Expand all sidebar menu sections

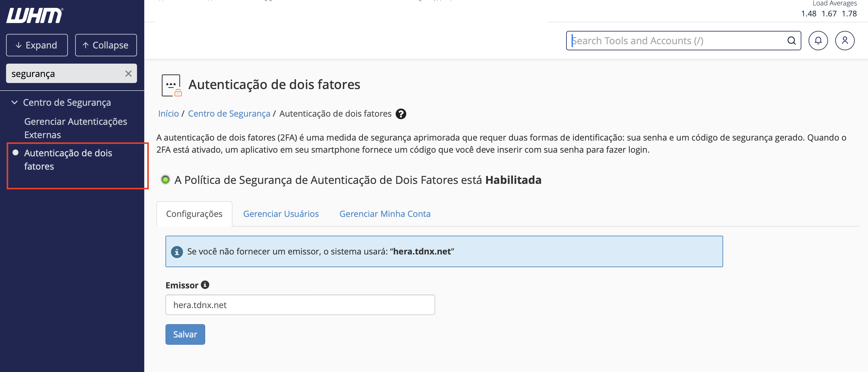coord(37,45)
